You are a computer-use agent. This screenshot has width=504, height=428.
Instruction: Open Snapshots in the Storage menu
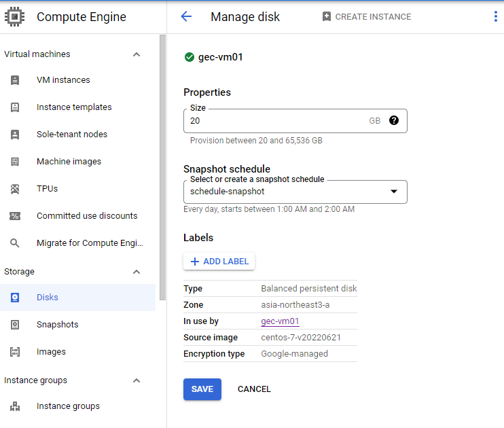click(78, 325)
